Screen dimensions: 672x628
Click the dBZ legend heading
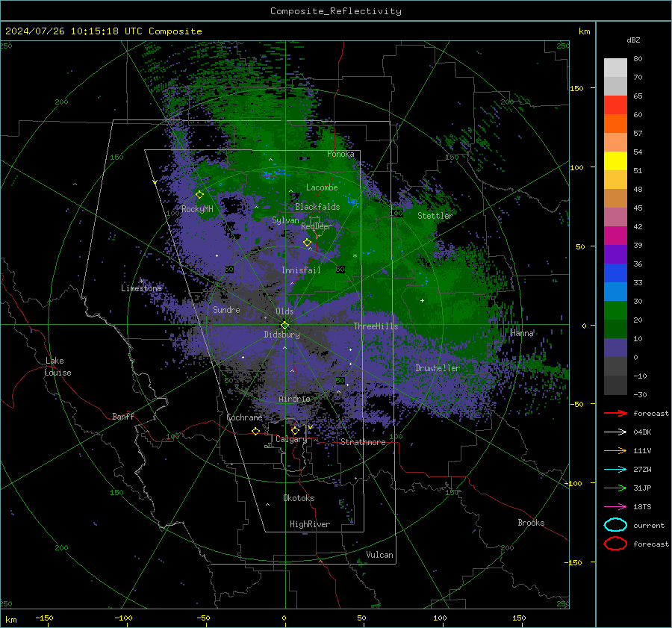click(x=633, y=40)
